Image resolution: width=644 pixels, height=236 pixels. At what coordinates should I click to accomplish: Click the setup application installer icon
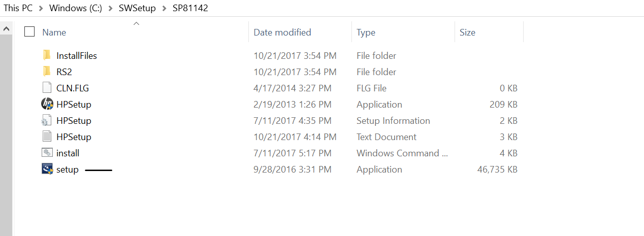[47, 169]
